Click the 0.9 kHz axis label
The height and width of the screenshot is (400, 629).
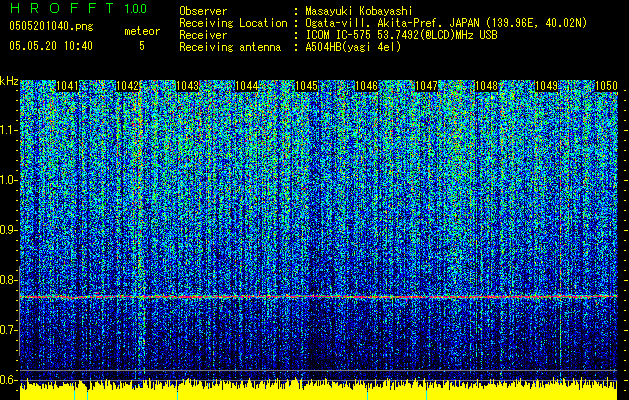click(x=8, y=230)
